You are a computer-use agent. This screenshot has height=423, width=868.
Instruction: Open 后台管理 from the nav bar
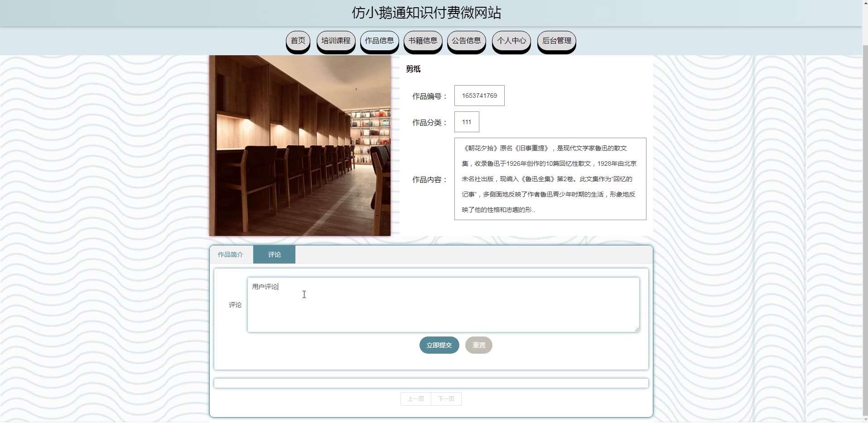[557, 41]
